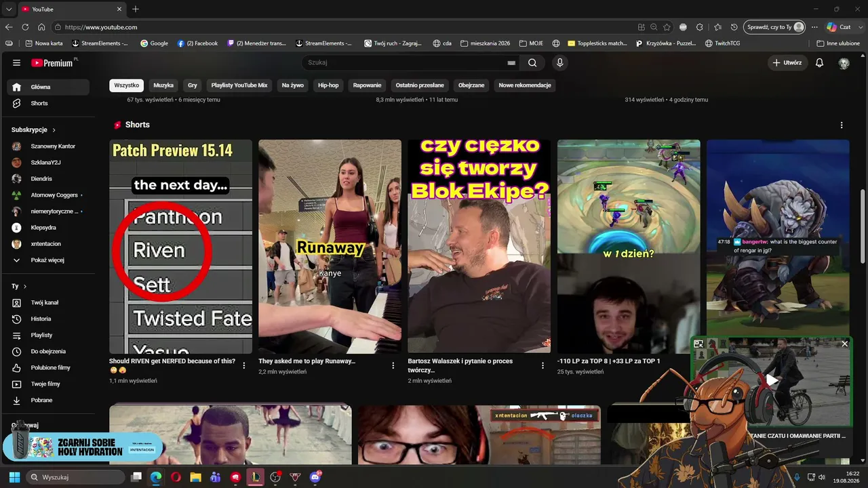The width and height of the screenshot is (868, 488).
Task: Open YouTube notifications bell
Action: tap(819, 63)
